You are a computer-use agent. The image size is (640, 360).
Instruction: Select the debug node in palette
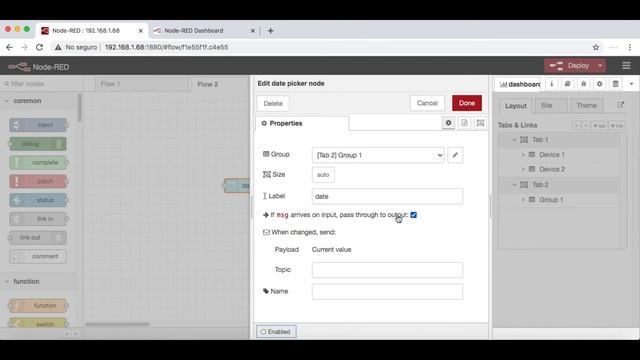(38, 144)
